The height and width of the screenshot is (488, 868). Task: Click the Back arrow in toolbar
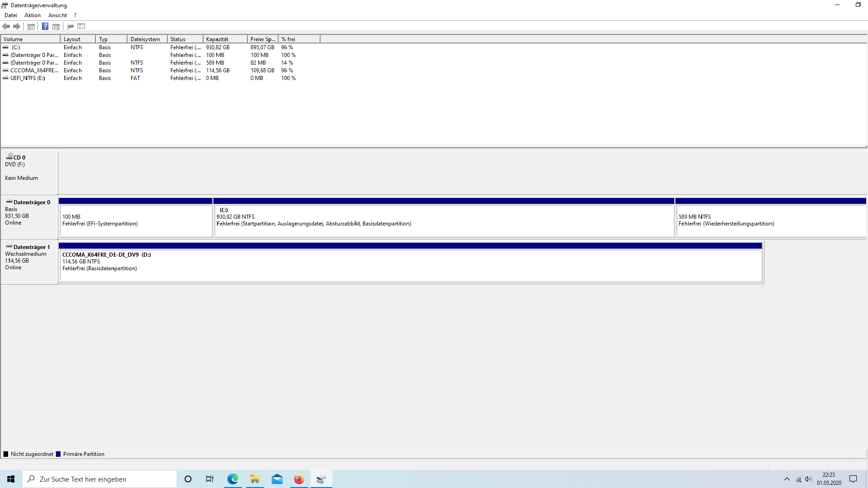tap(6, 26)
